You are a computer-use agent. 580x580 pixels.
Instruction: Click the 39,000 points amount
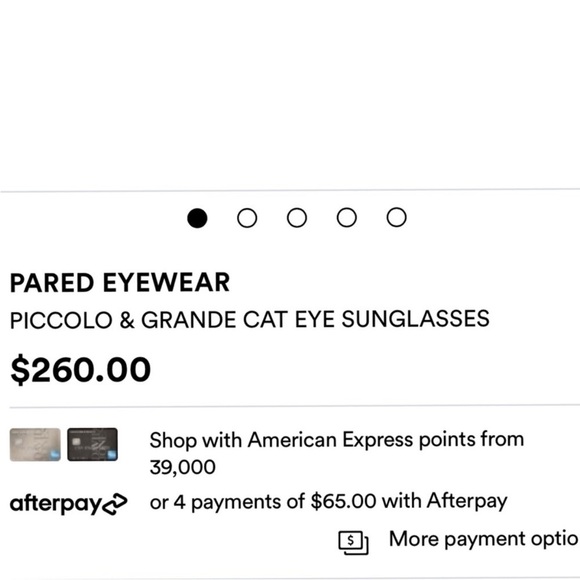pos(183,467)
